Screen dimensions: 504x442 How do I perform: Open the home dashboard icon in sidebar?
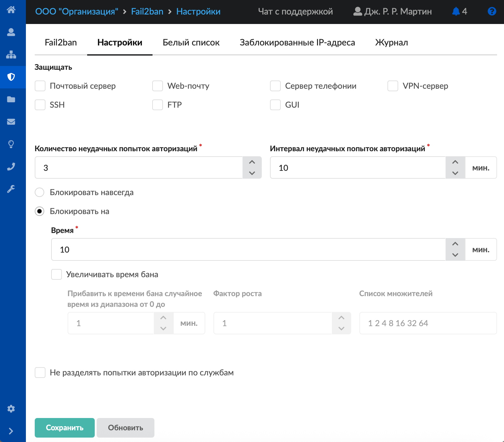coord(11,10)
